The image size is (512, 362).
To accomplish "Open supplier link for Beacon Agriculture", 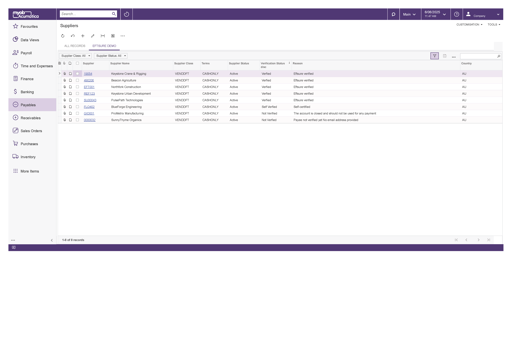I will [89, 80].
